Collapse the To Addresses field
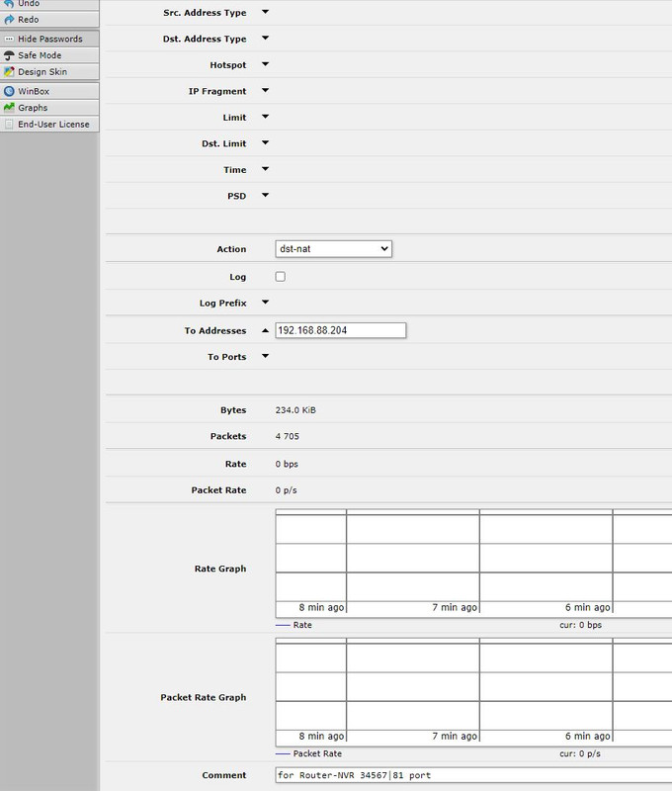 265,330
